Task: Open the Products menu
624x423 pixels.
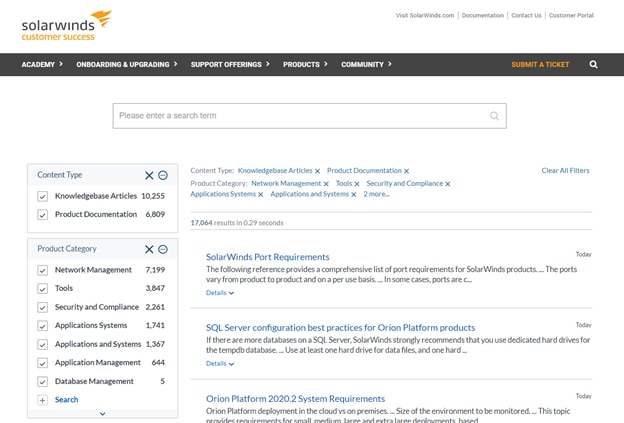Action: (305, 64)
